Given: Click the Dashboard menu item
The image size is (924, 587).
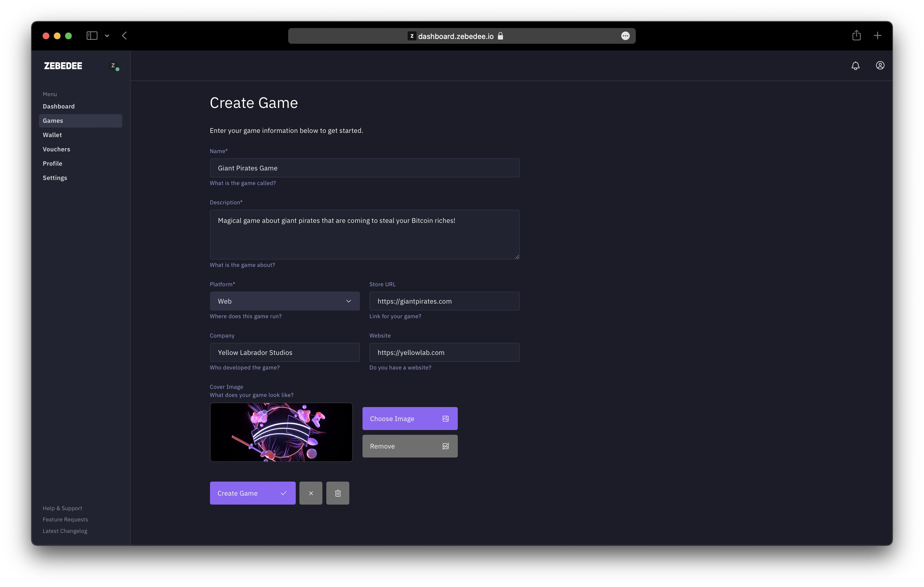Looking at the screenshot, I should pyautogui.click(x=59, y=106).
